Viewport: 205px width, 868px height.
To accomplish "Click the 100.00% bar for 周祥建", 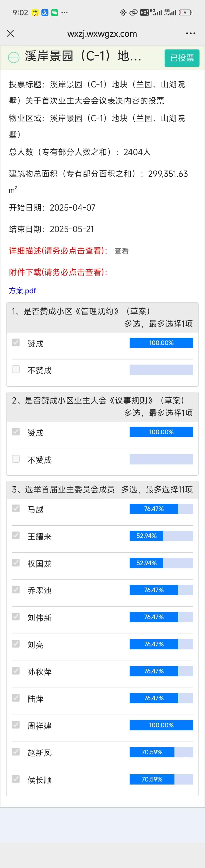I will pyautogui.click(x=161, y=725).
